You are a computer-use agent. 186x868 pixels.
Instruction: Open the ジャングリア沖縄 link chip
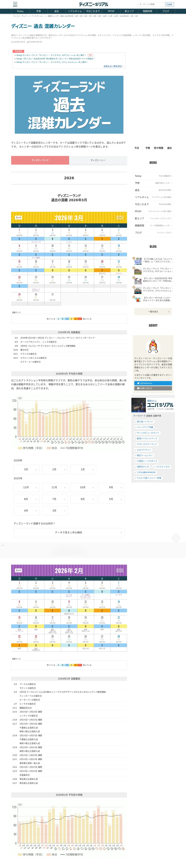(x=144, y=427)
